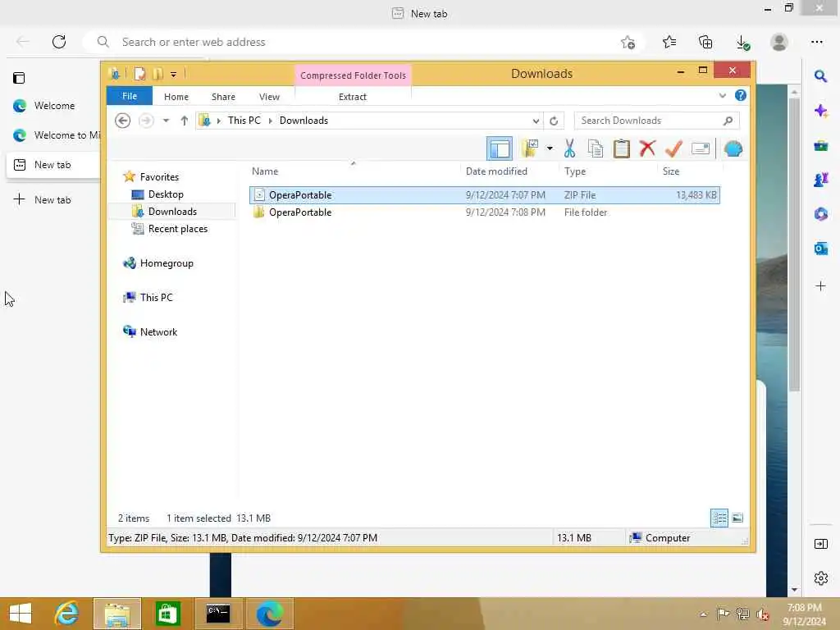Open the Edge sidebar search icon

pos(820,76)
